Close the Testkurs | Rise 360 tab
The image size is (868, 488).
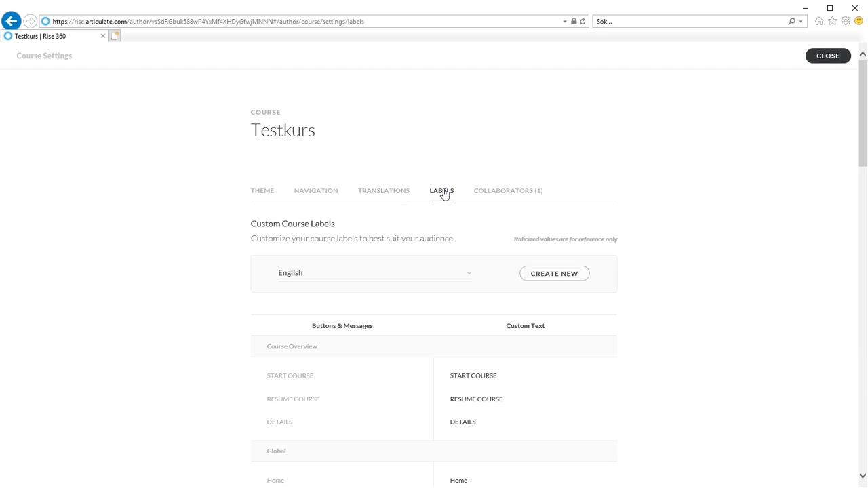click(103, 36)
